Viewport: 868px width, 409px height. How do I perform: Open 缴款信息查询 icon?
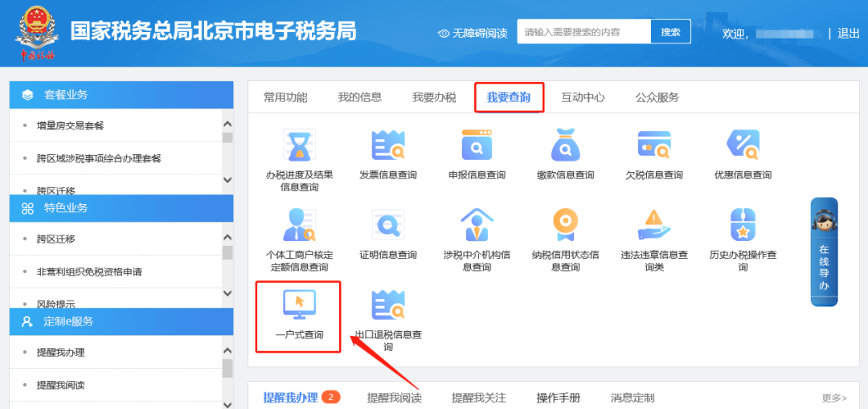(x=565, y=145)
